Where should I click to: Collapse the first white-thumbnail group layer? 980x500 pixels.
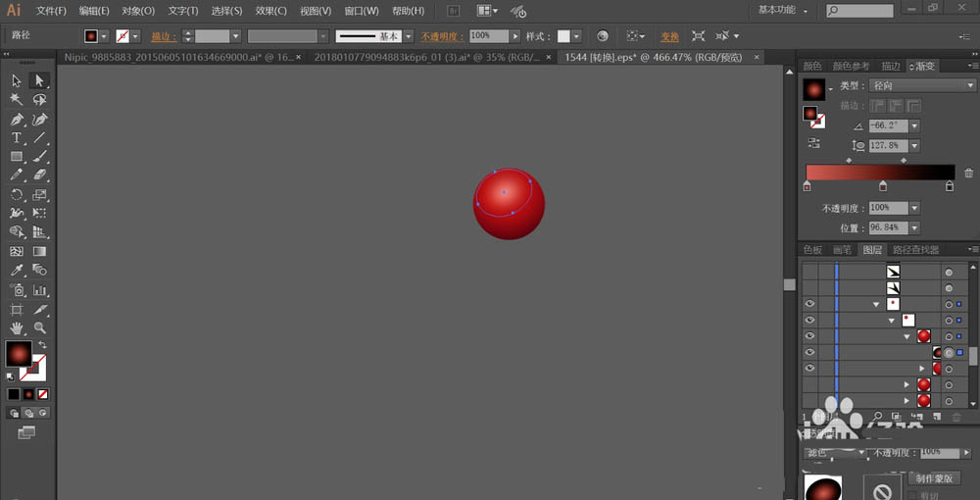(x=876, y=304)
